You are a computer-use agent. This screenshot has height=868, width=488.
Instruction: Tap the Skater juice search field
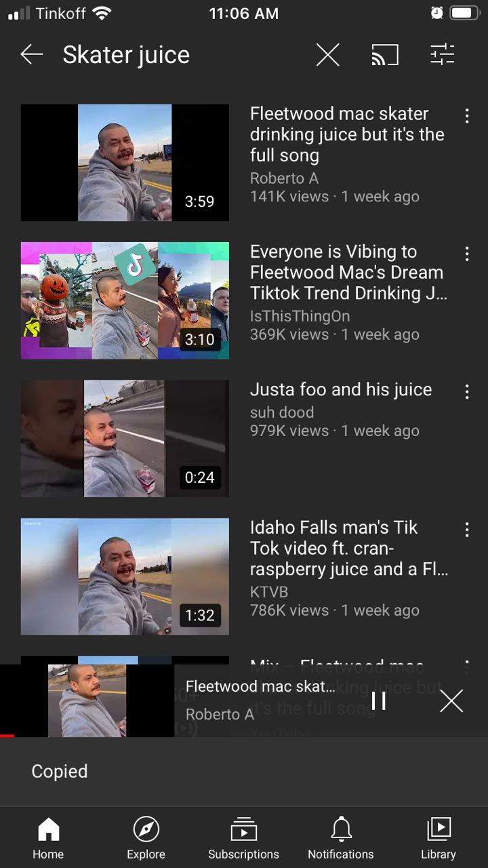126,55
